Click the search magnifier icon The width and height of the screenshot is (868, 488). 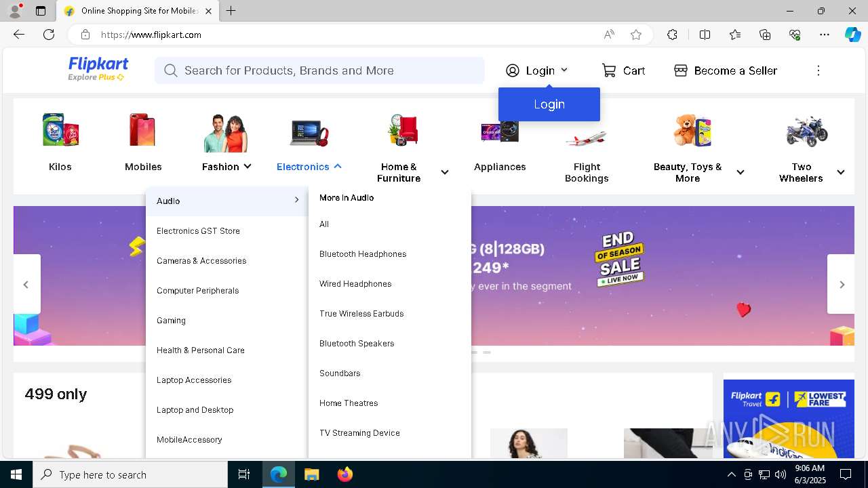[170, 70]
